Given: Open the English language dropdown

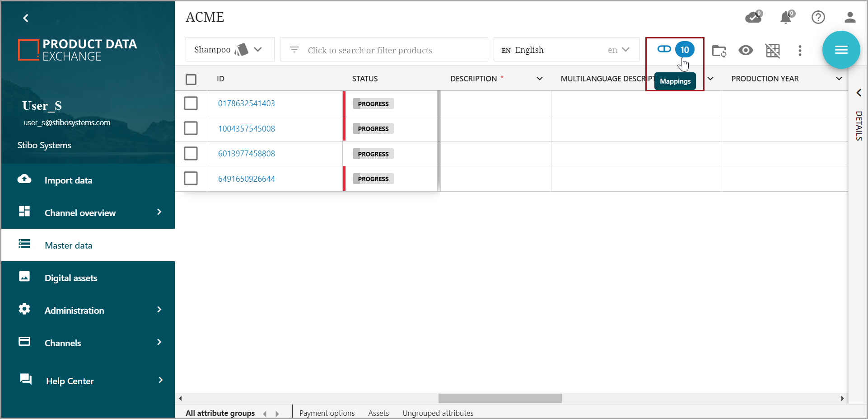Looking at the screenshot, I should [x=566, y=50].
